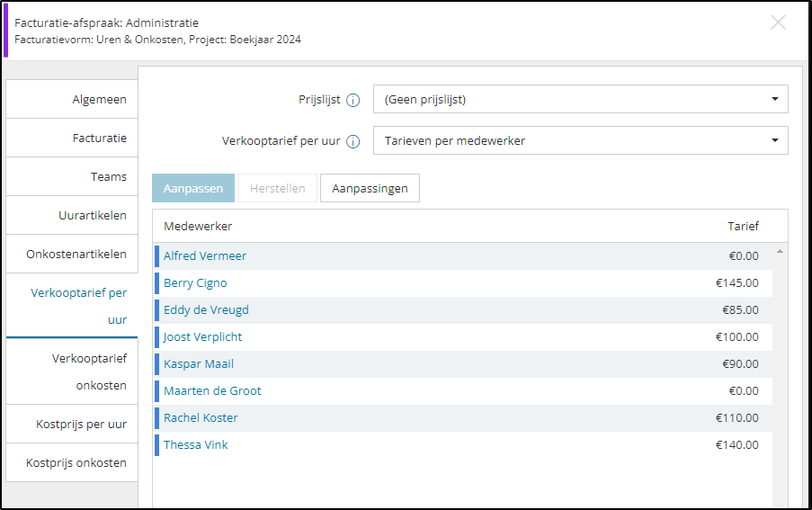This screenshot has width=812, height=510.
Task: Open the Facturatie tab
Action: [72, 138]
